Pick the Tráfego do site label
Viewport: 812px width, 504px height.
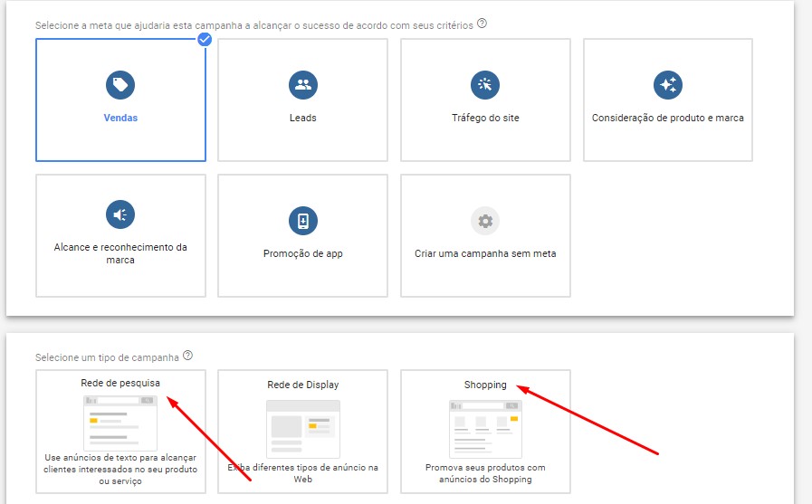click(x=485, y=118)
